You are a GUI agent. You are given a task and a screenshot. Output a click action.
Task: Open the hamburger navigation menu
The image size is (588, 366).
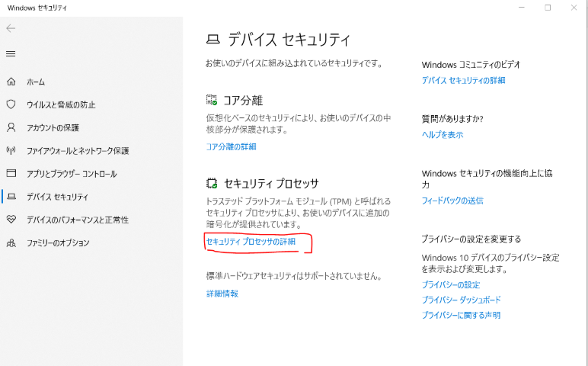11,53
